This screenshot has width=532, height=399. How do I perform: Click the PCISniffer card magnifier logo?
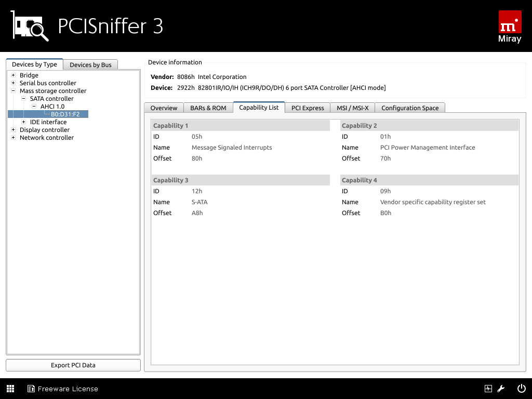(30, 26)
